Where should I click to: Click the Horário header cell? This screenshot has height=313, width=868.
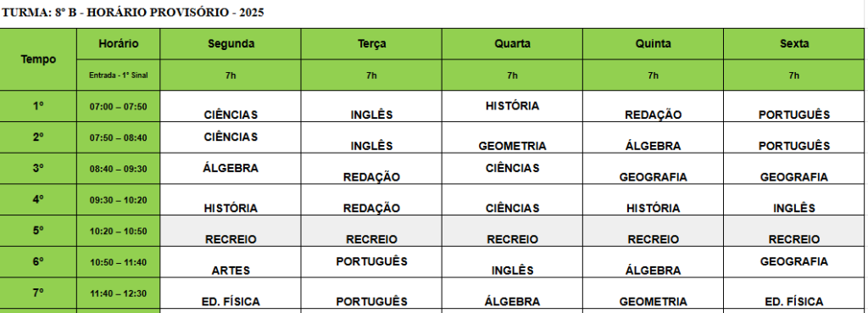pos(119,44)
